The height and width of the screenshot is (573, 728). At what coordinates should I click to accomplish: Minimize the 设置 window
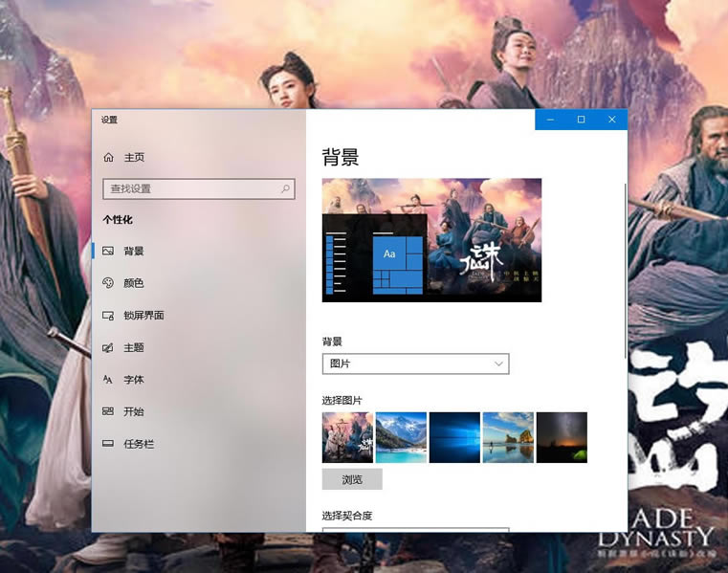click(x=551, y=120)
